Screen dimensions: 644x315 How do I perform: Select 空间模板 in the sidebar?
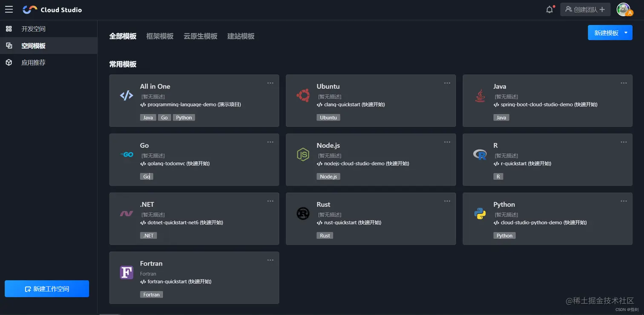tap(49, 46)
